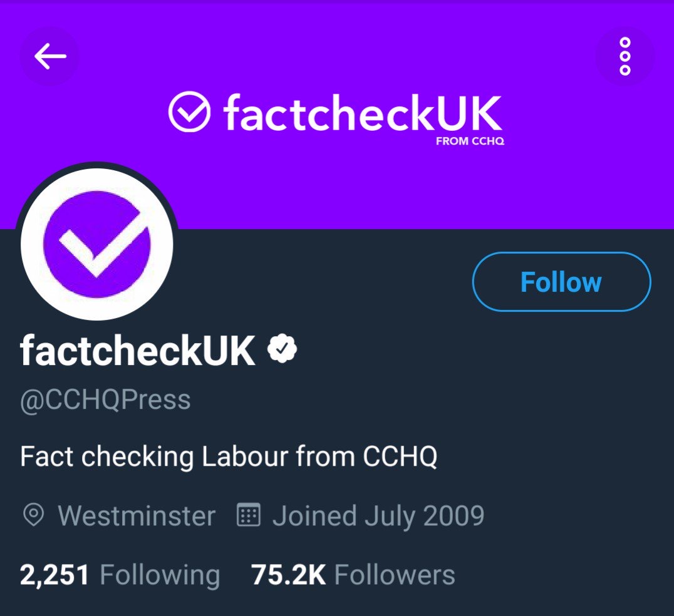This screenshot has height=616, width=674.
Task: Tap the factcheckUK wordmark in the header
Action: coord(362,113)
